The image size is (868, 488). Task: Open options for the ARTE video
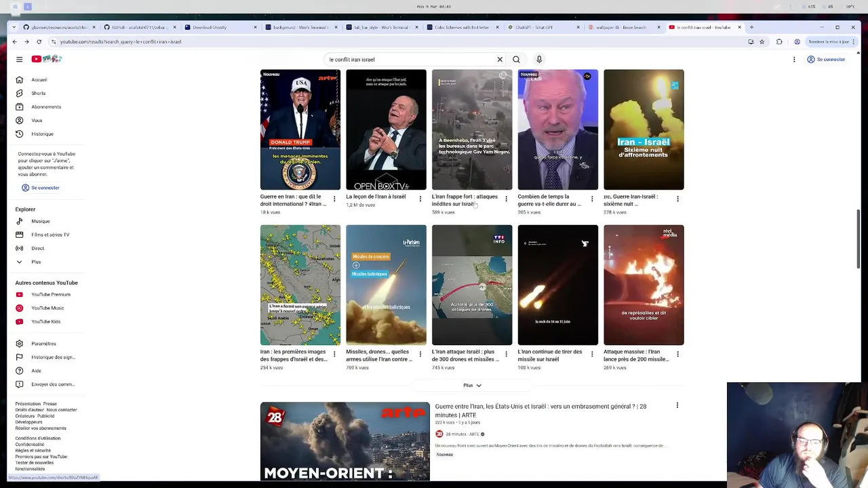(x=677, y=405)
